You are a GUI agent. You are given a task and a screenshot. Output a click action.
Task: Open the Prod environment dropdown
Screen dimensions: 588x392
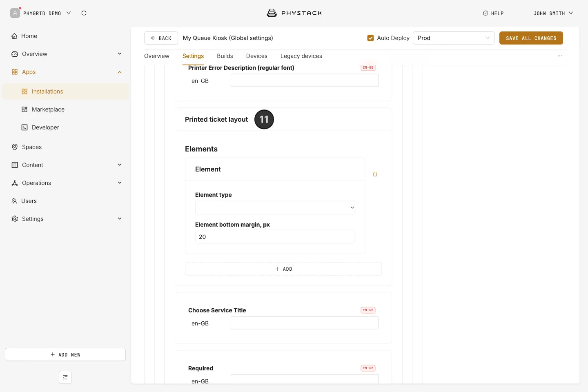coord(454,38)
